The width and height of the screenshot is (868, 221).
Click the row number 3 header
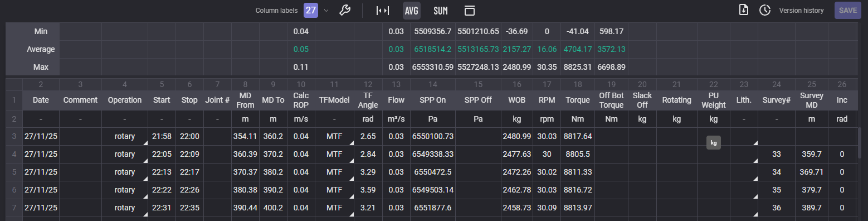(14, 136)
